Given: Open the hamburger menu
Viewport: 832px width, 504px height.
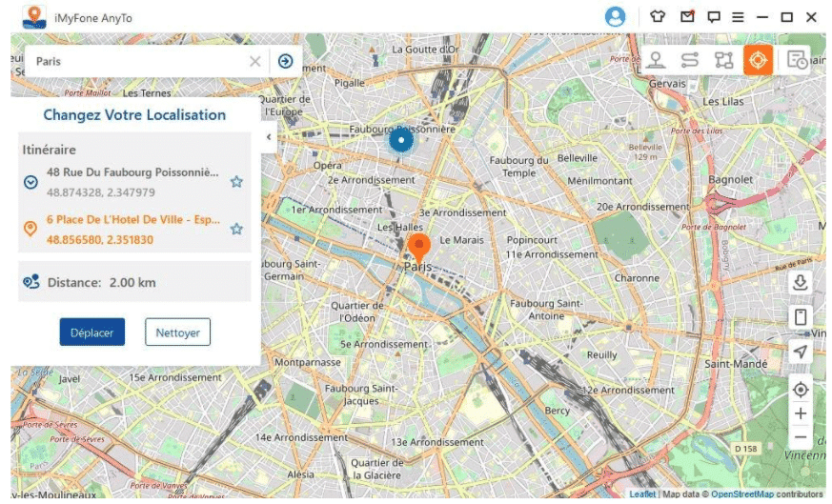Looking at the screenshot, I should click(738, 17).
